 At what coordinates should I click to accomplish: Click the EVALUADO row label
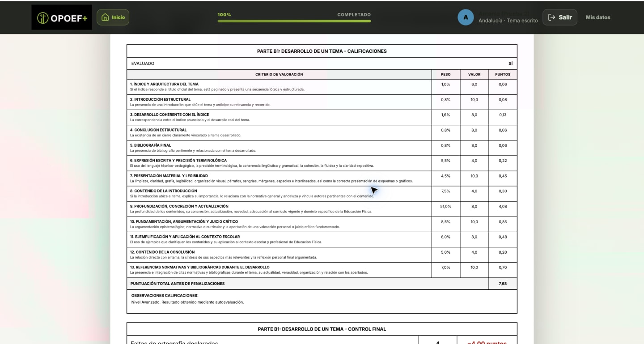[x=143, y=64]
